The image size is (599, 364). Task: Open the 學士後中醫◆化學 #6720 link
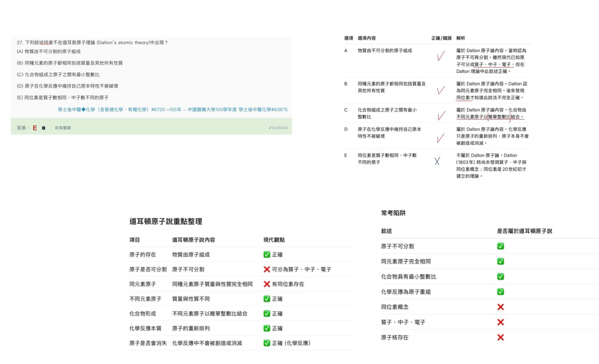coord(111,110)
